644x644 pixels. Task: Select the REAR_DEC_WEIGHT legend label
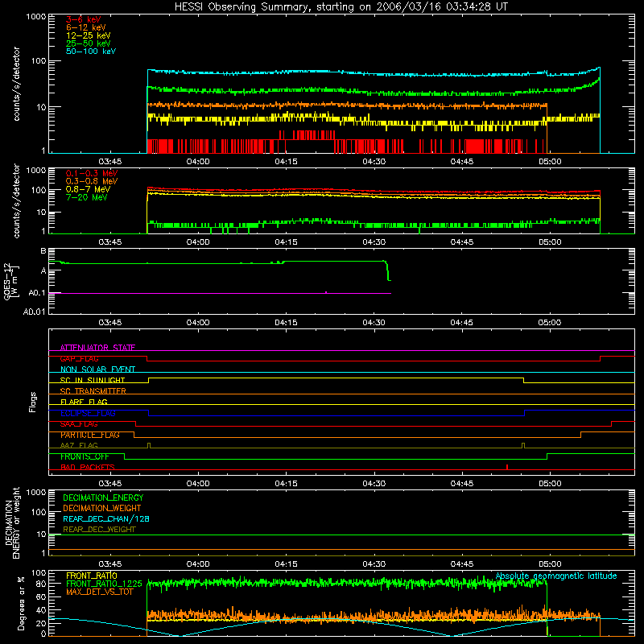(99, 530)
